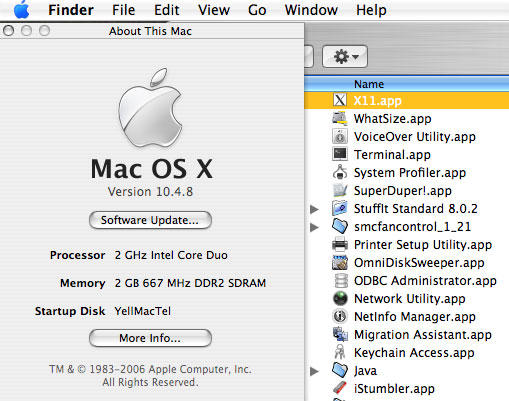Click the Version 10.4.8 text

(150, 192)
